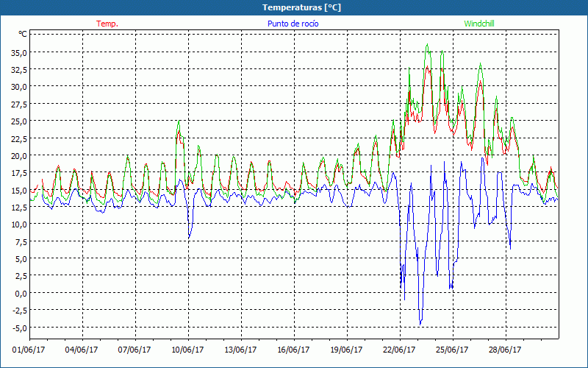Click the lowest dew point dip near -5

[420, 324]
